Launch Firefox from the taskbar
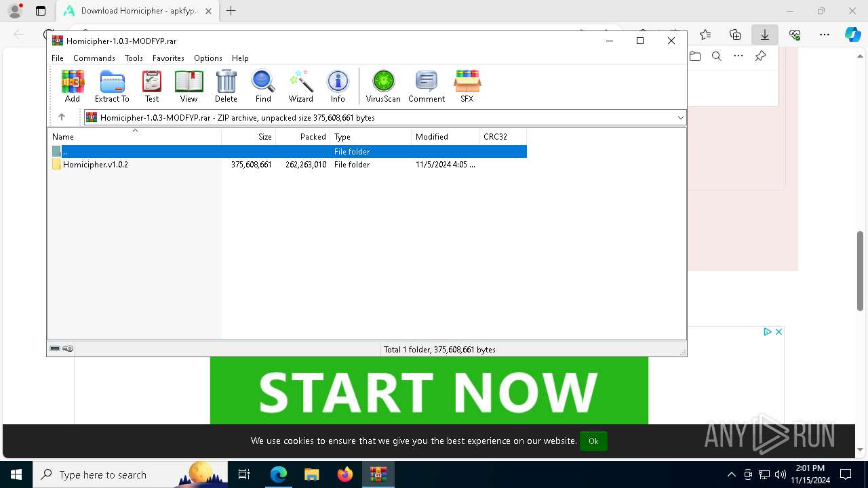 345,474
